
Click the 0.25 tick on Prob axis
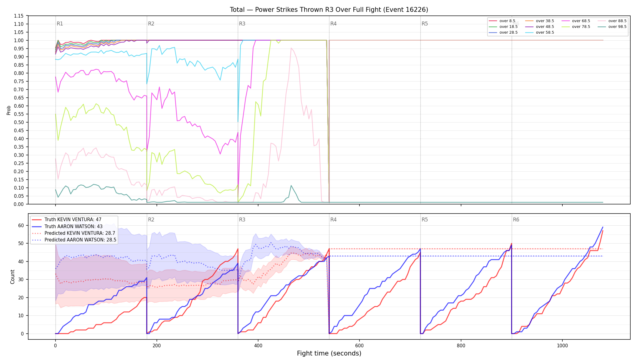point(19,163)
